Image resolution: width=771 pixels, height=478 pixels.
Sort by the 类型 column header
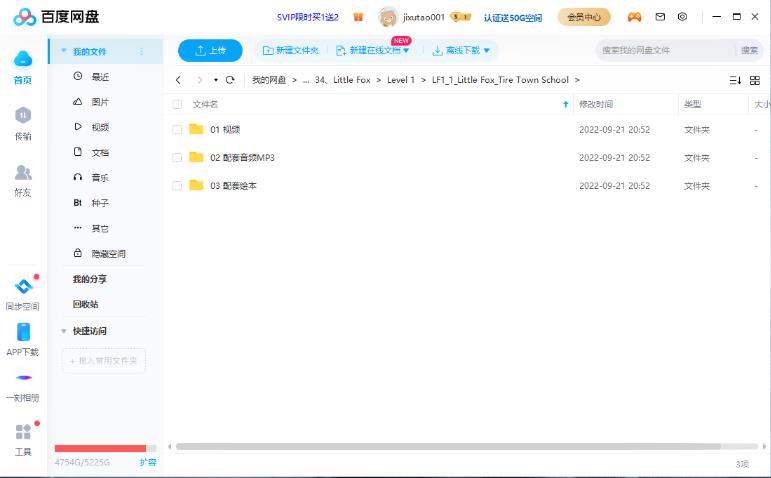[692, 104]
